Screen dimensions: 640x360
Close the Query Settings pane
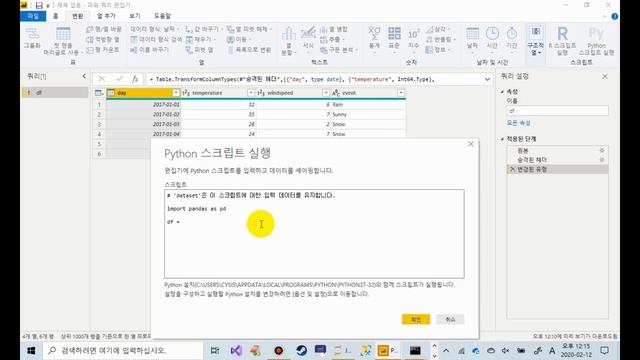pyautogui.click(x=605, y=76)
